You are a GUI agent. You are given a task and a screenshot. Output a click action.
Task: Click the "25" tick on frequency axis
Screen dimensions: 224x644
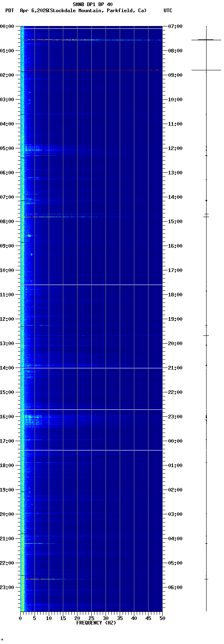[91, 618]
